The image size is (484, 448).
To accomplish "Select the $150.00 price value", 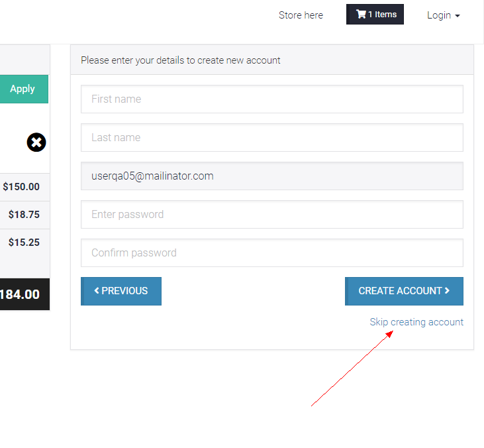I will coord(21,187).
